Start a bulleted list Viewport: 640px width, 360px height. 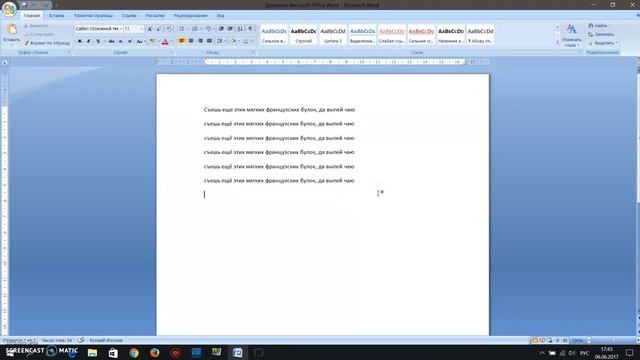pyautogui.click(x=182, y=29)
